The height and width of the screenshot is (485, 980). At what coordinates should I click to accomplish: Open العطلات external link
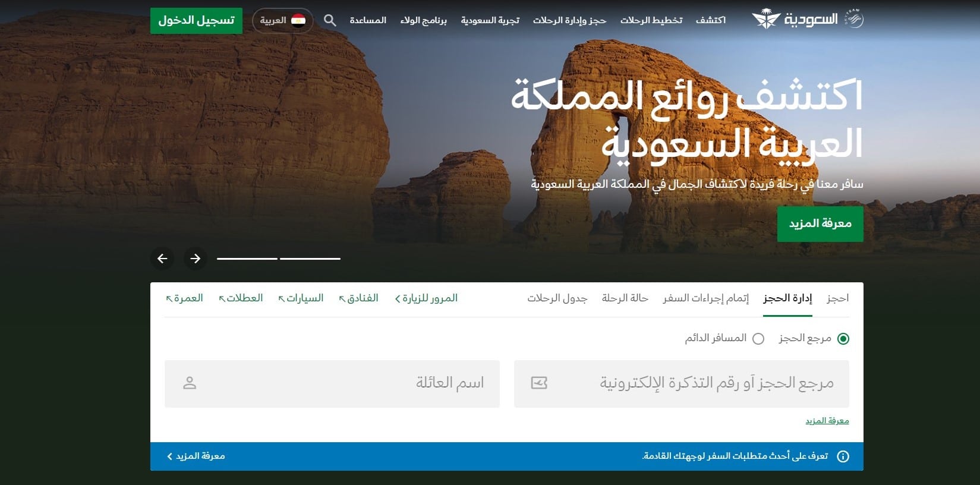click(x=241, y=298)
